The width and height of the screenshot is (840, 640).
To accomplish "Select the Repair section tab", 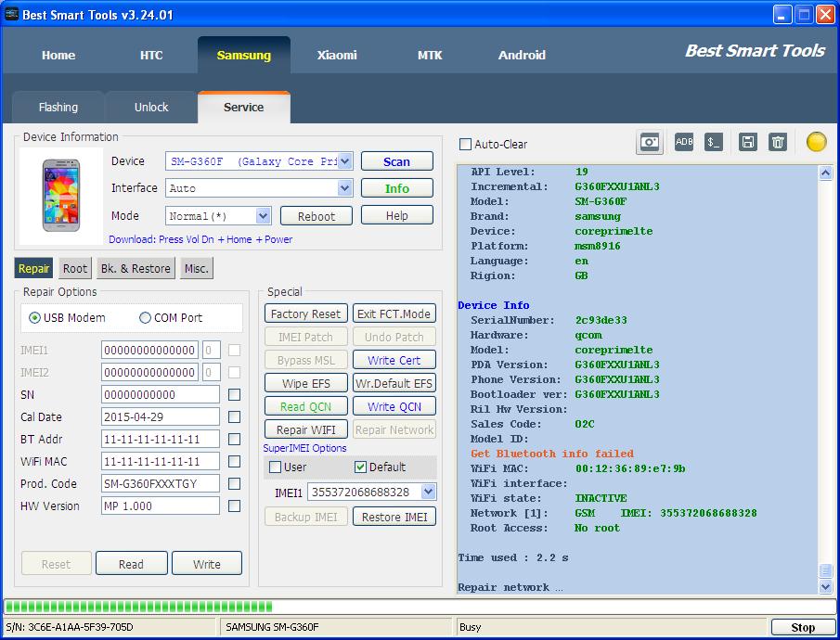I will pos(33,268).
